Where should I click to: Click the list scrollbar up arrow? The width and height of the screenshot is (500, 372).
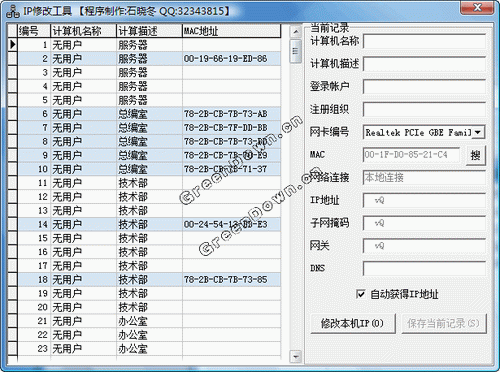[296, 32]
